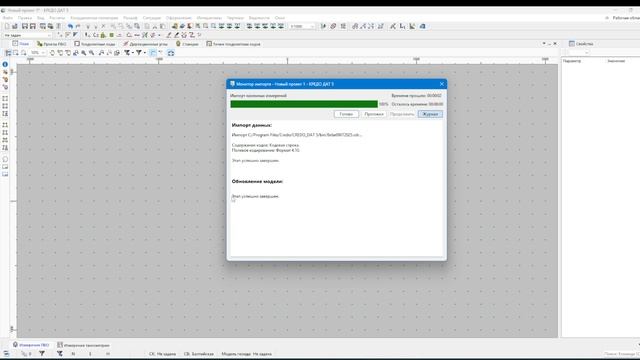Open the Чертежи menu

pos(235,18)
